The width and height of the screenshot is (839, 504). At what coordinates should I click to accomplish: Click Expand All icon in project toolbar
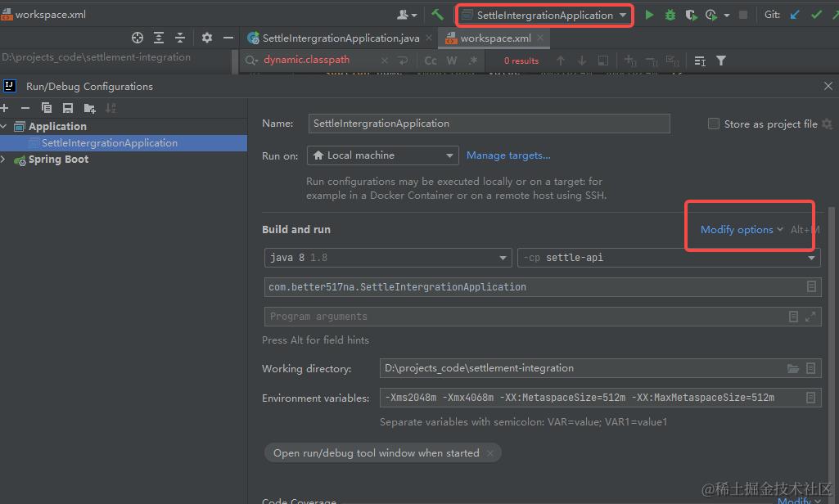158,38
